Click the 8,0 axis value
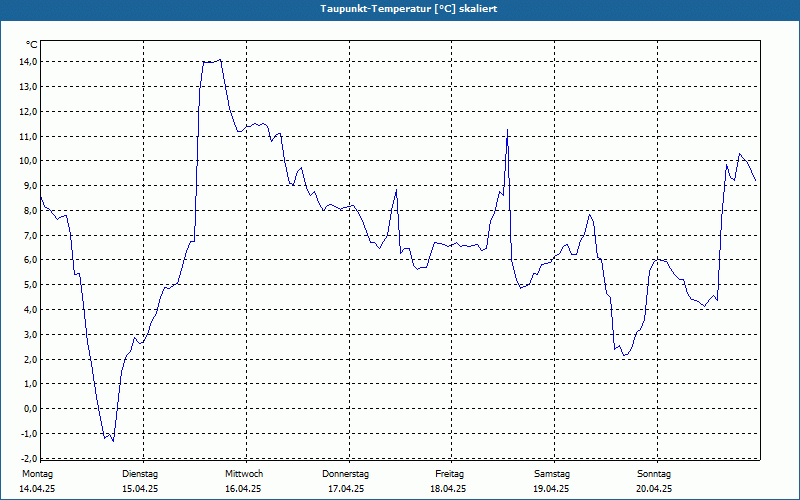Screen dimensions: 800x500 tap(30, 210)
